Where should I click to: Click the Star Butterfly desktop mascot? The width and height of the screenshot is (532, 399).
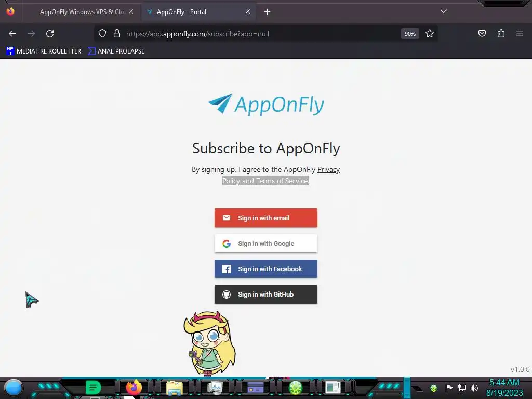[x=210, y=343]
